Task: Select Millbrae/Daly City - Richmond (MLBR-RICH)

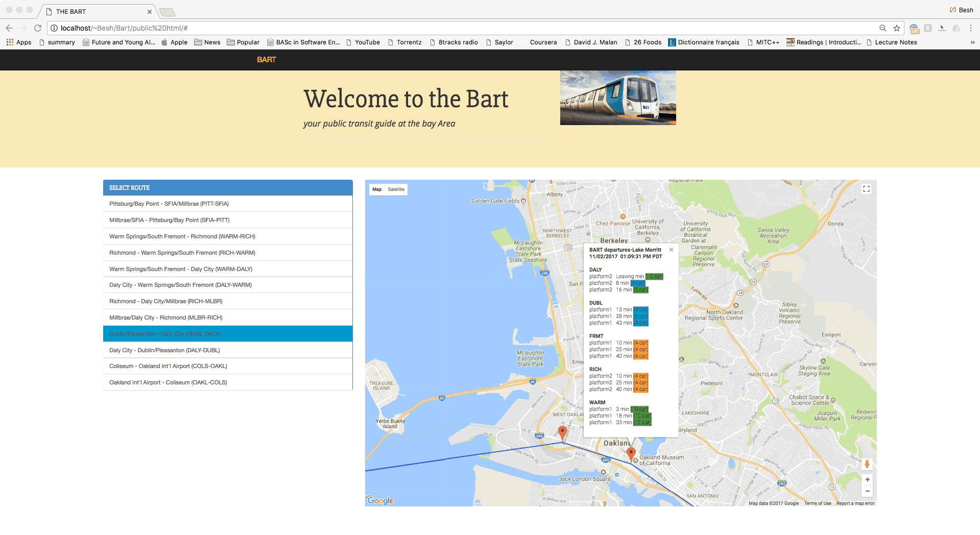Action: pyautogui.click(x=228, y=318)
